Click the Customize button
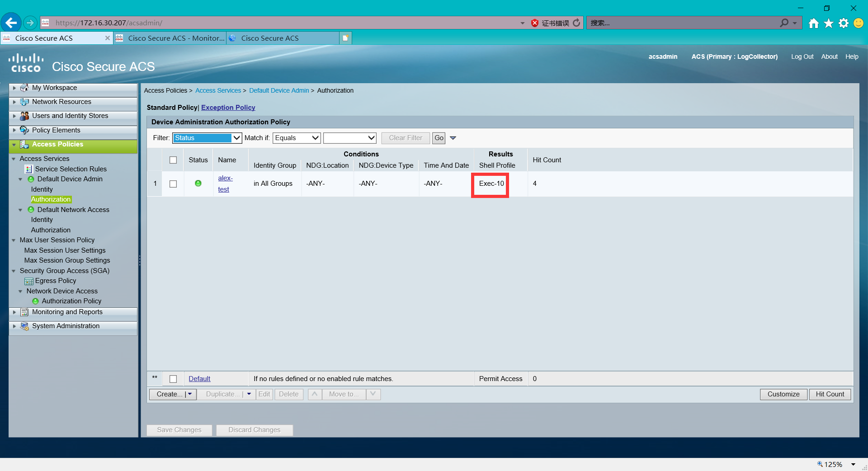This screenshot has height=471, width=868. [783, 394]
